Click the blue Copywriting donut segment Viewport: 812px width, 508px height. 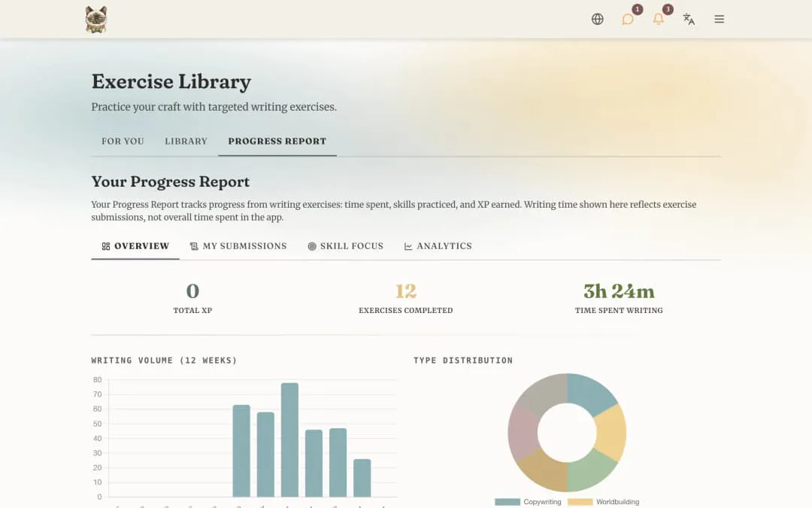pyautogui.click(x=590, y=394)
